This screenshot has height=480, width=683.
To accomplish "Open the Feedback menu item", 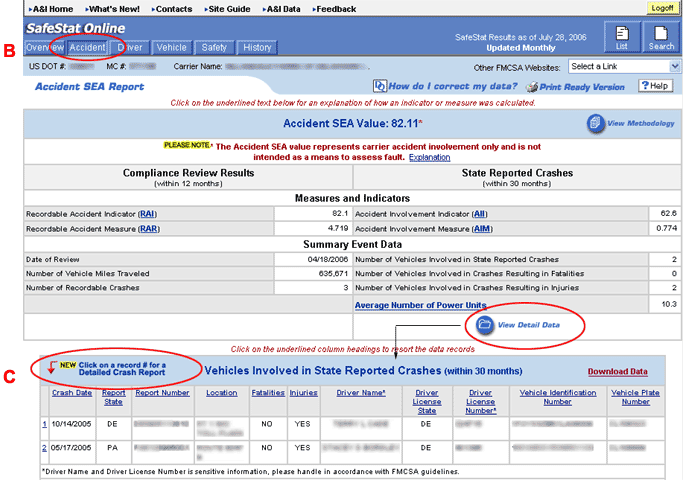I will (x=335, y=9).
